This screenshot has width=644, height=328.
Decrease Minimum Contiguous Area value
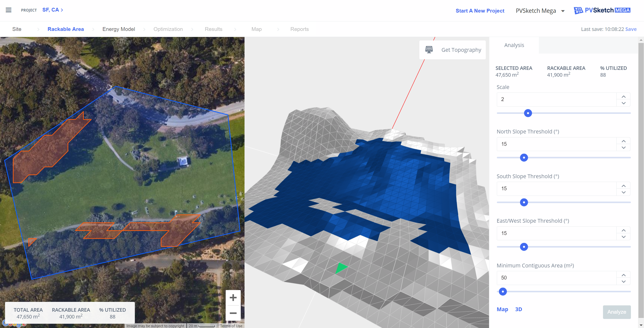click(x=623, y=282)
